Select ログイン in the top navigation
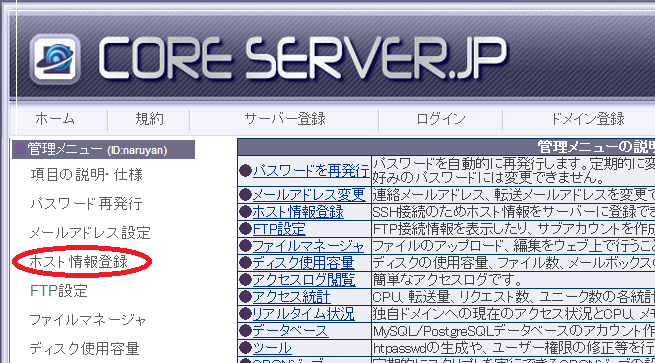Screen dimensions: 655x363 coord(441,119)
